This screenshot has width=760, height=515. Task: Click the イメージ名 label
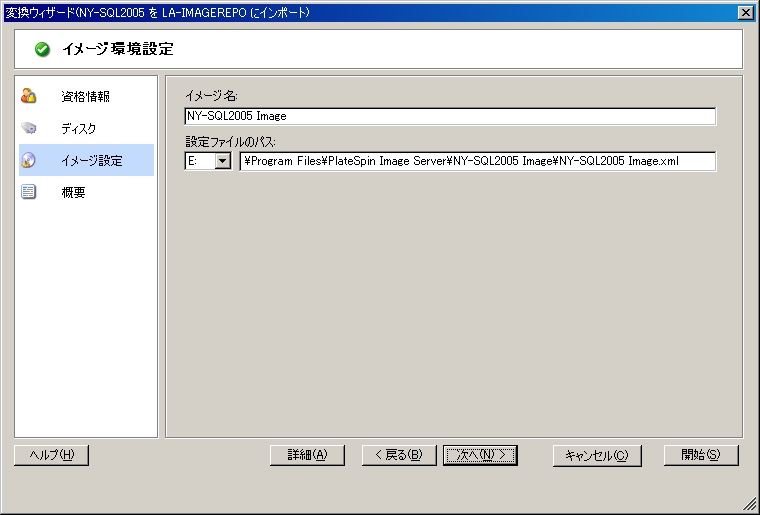(211, 96)
